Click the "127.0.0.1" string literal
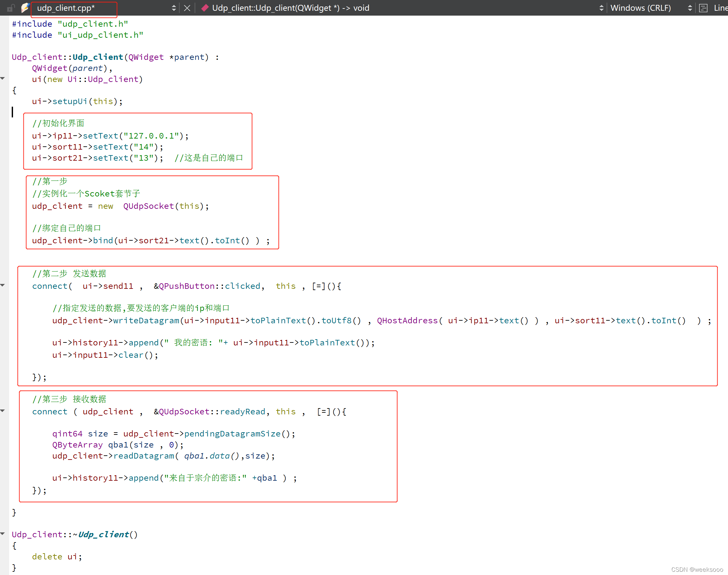Viewport: 728px width, 575px height. pyautogui.click(x=151, y=136)
